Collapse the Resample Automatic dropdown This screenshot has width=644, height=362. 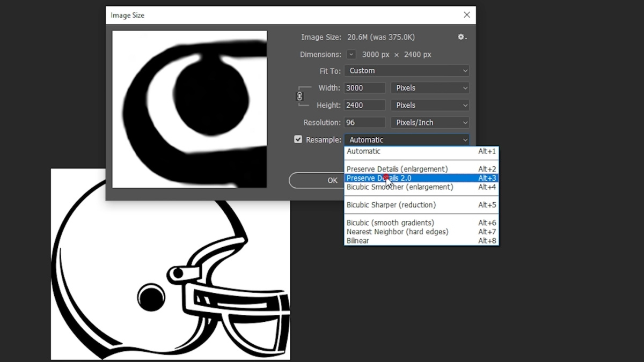(407, 139)
